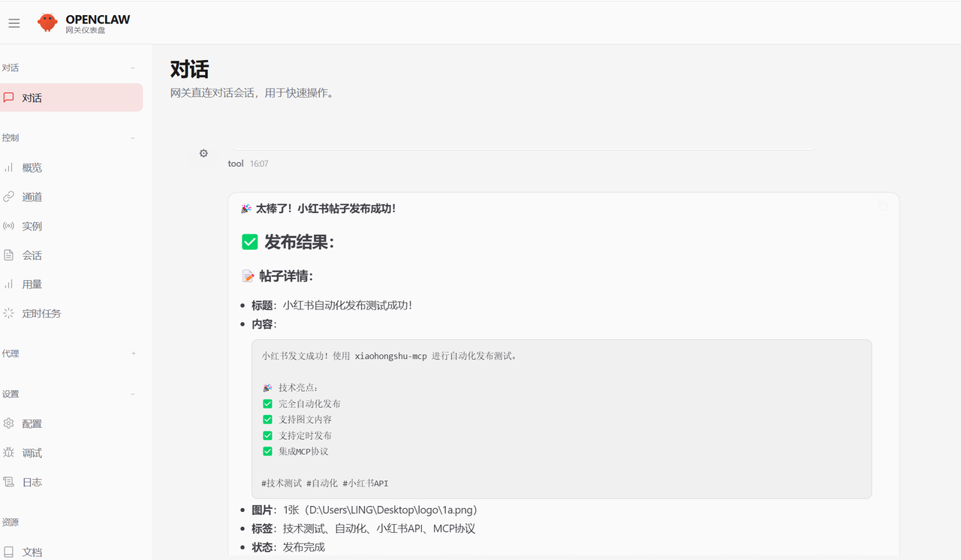961x560 pixels.
Task: Click the green check before 支持图文内容
Action: 267,420
